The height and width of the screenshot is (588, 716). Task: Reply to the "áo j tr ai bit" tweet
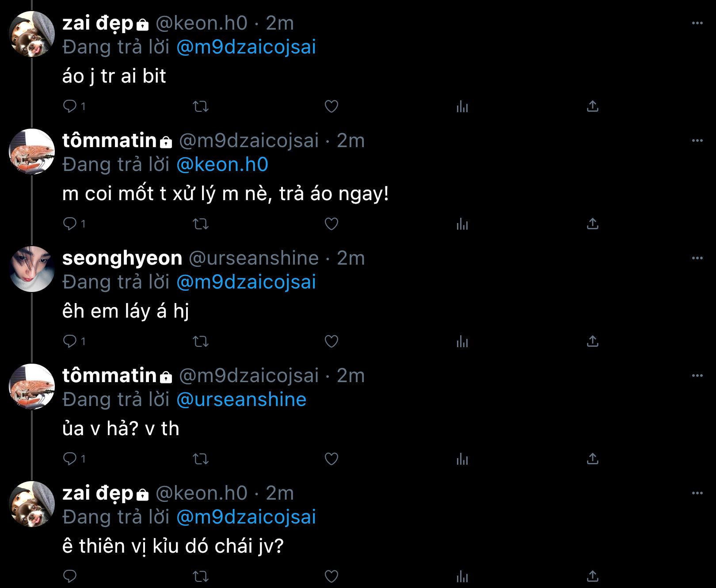tap(70, 106)
